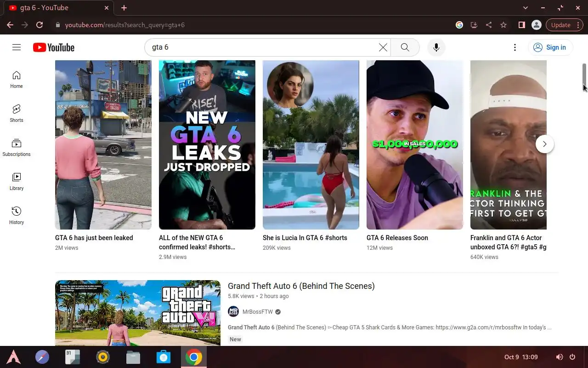Screen dimensions: 588x368
Task: Launch the compass browser in the taskbar
Action: 42,357
